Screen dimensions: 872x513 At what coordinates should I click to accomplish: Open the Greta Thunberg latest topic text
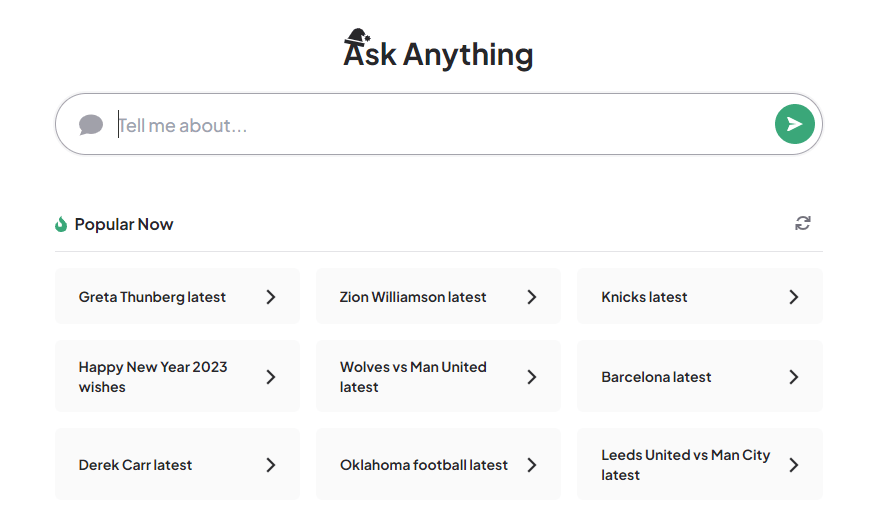tap(152, 297)
